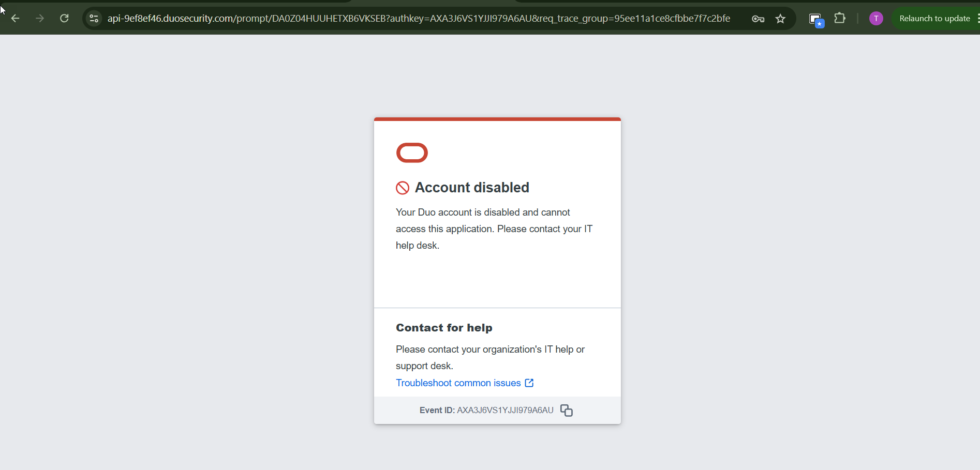980x470 pixels.
Task: Click the Event ID value AXA3J6VS1YJJI979A6AU
Action: [x=505, y=410]
